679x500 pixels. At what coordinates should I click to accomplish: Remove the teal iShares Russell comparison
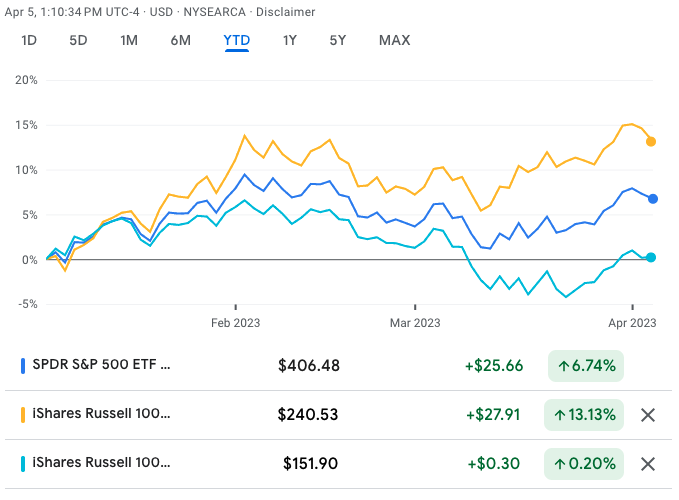click(647, 464)
